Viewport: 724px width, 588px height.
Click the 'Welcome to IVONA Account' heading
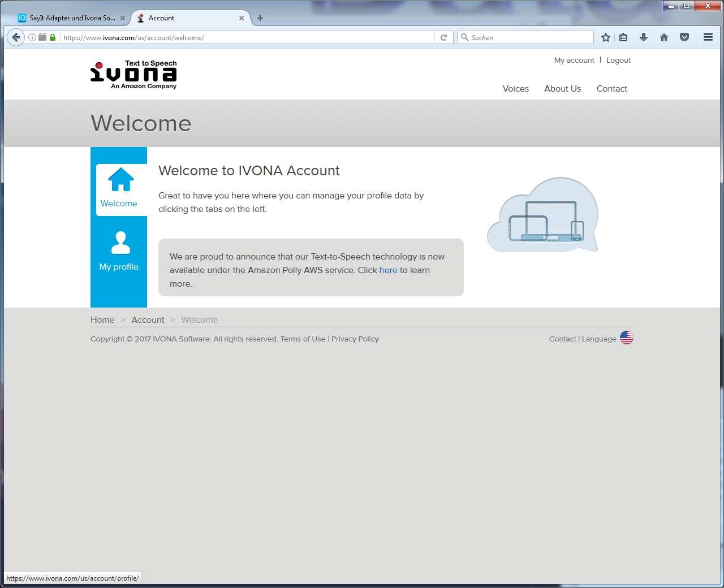pyautogui.click(x=249, y=171)
